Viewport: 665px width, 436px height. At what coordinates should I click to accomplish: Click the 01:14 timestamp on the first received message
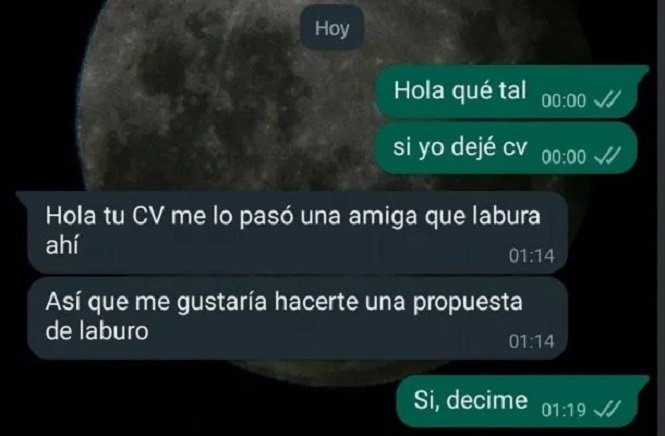531,256
